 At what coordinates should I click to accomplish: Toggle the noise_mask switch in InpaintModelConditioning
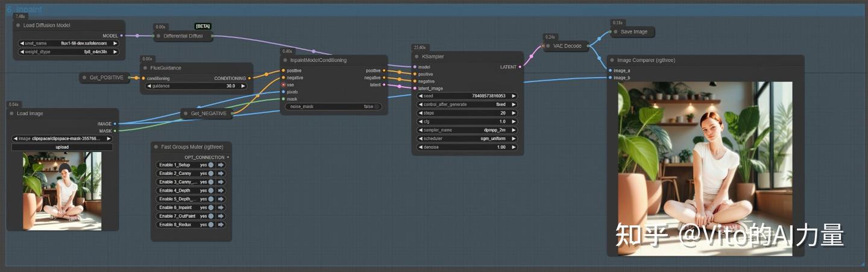(x=377, y=107)
